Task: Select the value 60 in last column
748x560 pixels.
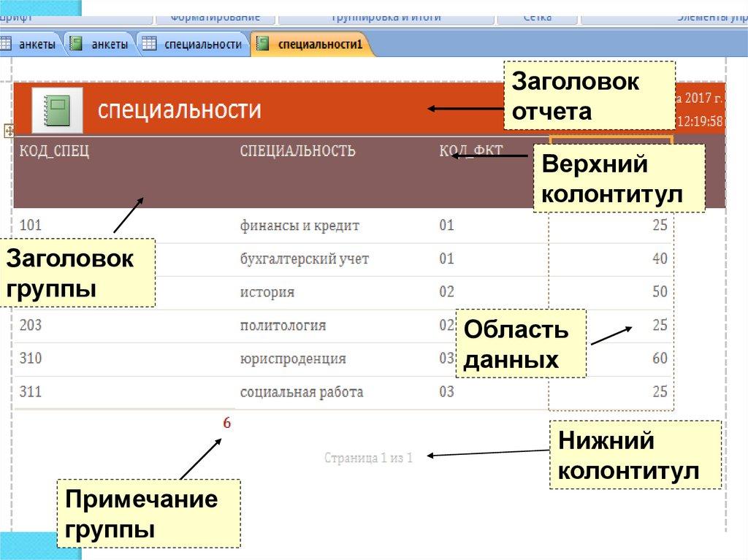Action: 659,358
